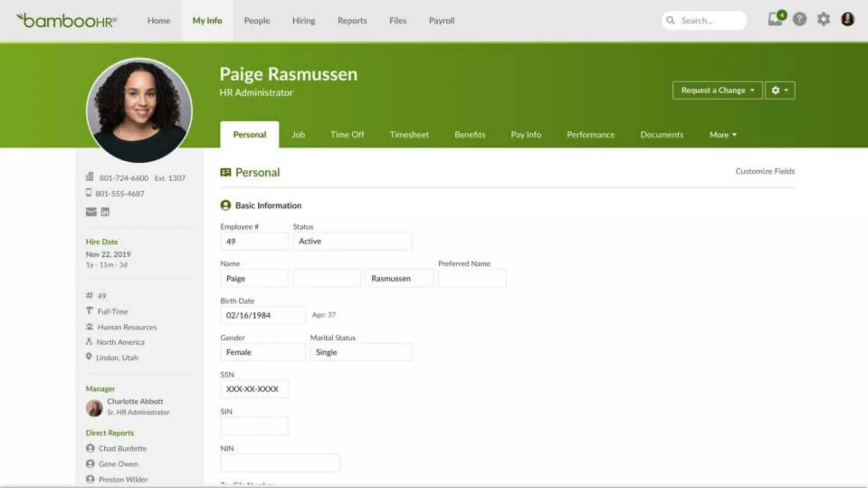Open the LinkedIn icon in sidebar
Viewport: 868px width, 488px height.
point(105,212)
